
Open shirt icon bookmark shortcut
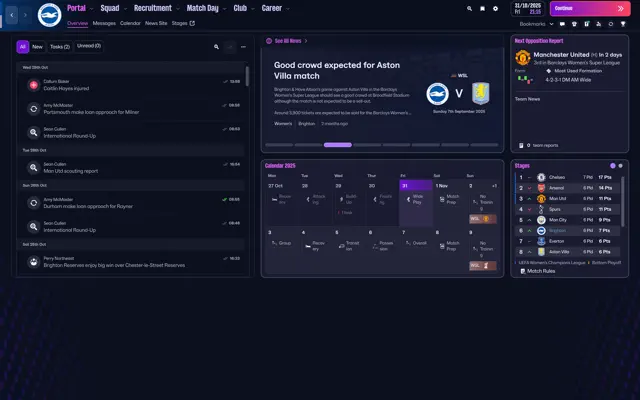pyautogui.click(x=574, y=24)
